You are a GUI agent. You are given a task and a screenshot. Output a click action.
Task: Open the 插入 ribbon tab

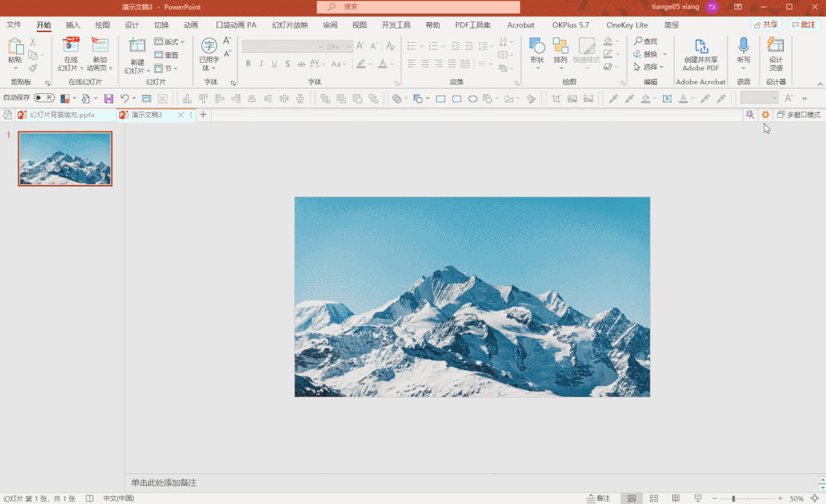click(73, 25)
